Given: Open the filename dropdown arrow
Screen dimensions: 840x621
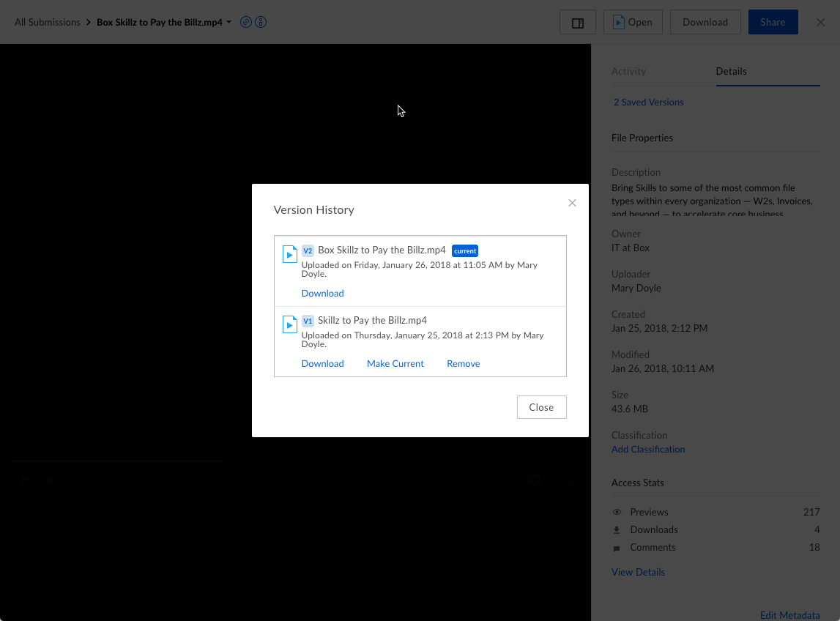Looking at the screenshot, I should coord(228,22).
